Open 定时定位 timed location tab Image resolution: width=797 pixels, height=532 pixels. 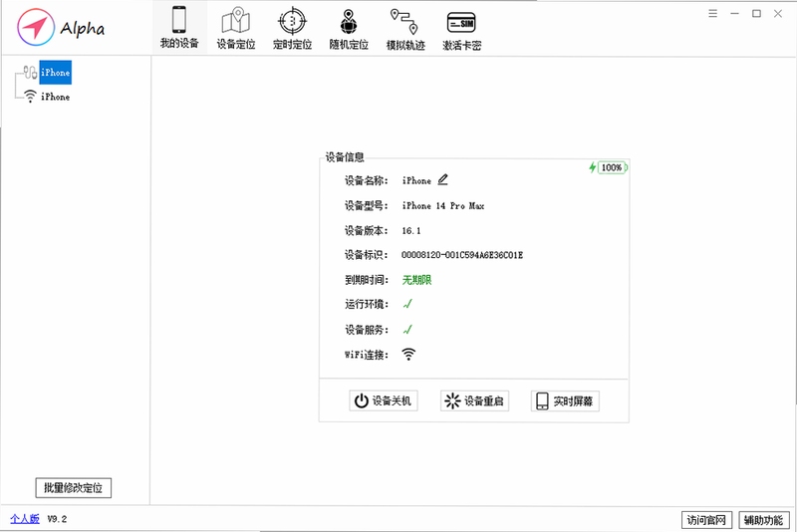click(292, 28)
